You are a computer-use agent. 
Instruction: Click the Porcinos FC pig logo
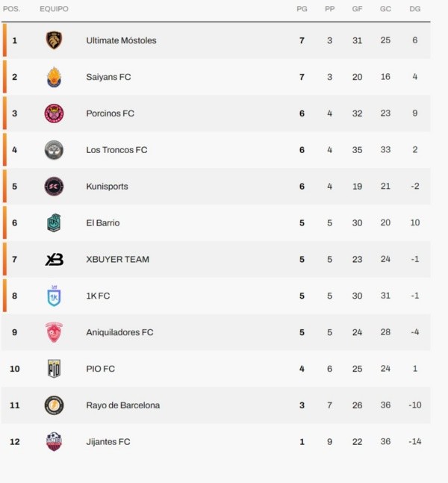(x=54, y=113)
